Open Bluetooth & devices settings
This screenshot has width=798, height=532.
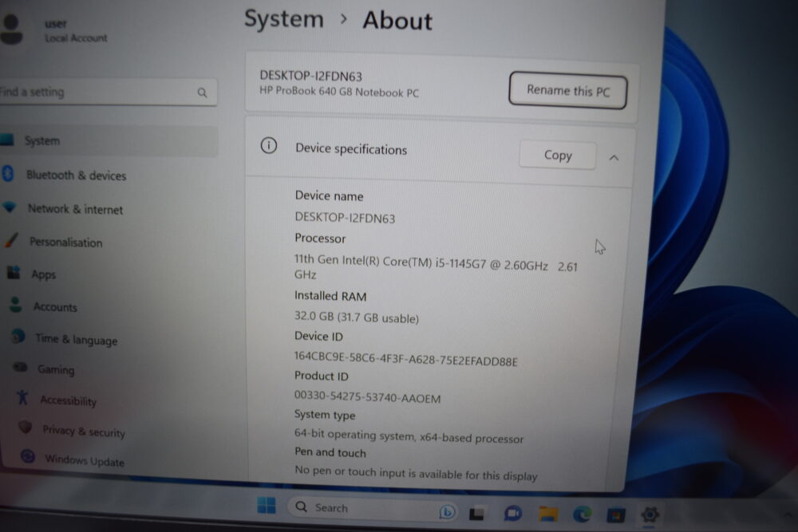[76, 175]
